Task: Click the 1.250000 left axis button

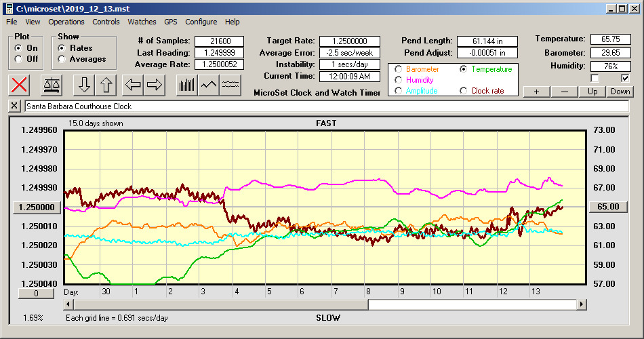Action: point(37,207)
